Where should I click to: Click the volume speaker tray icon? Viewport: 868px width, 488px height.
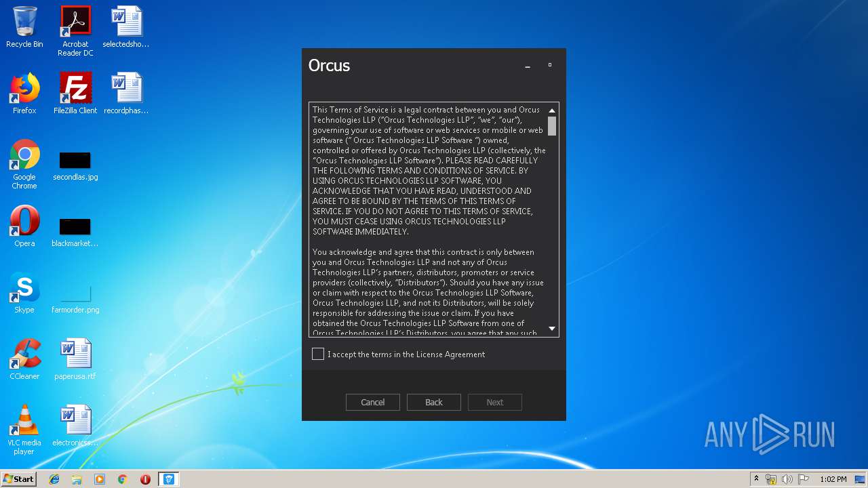787,479
